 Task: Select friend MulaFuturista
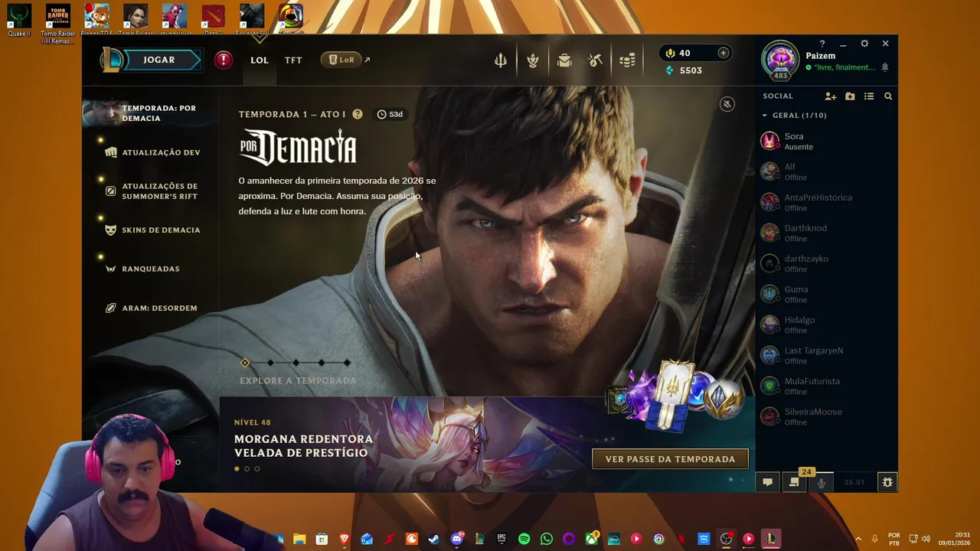[826, 386]
